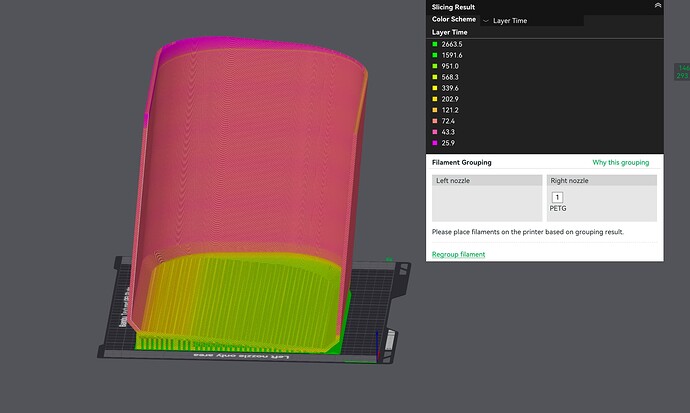Click the 121.2 orange swatch

point(435,110)
